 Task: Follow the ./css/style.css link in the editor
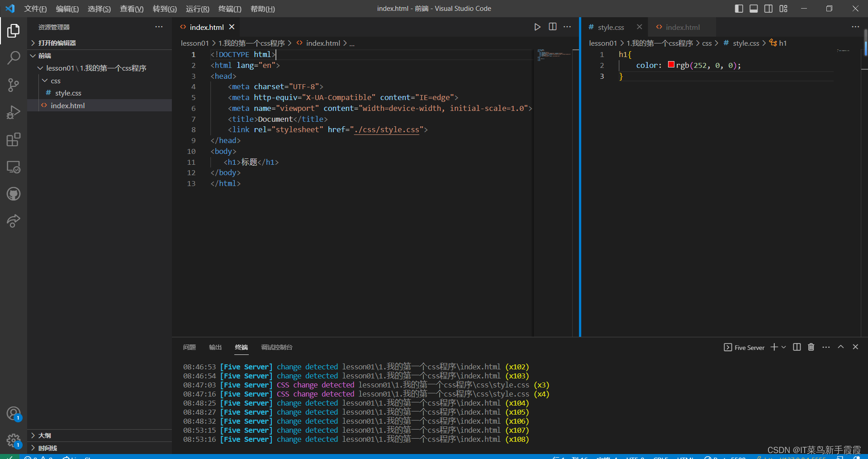[x=387, y=130]
